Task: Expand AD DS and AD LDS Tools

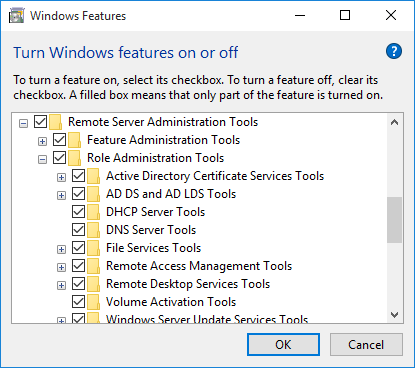Action: pyautogui.click(x=61, y=196)
